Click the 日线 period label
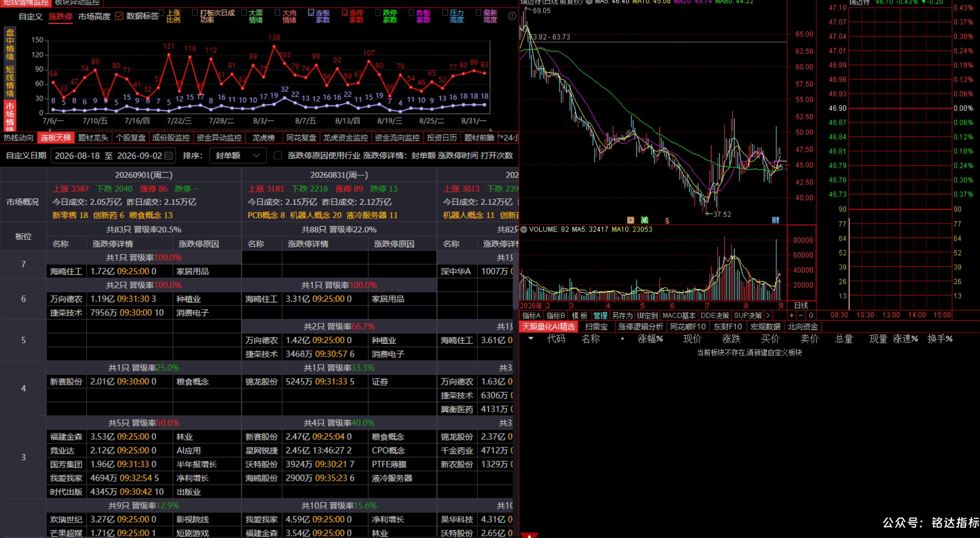 801,305
